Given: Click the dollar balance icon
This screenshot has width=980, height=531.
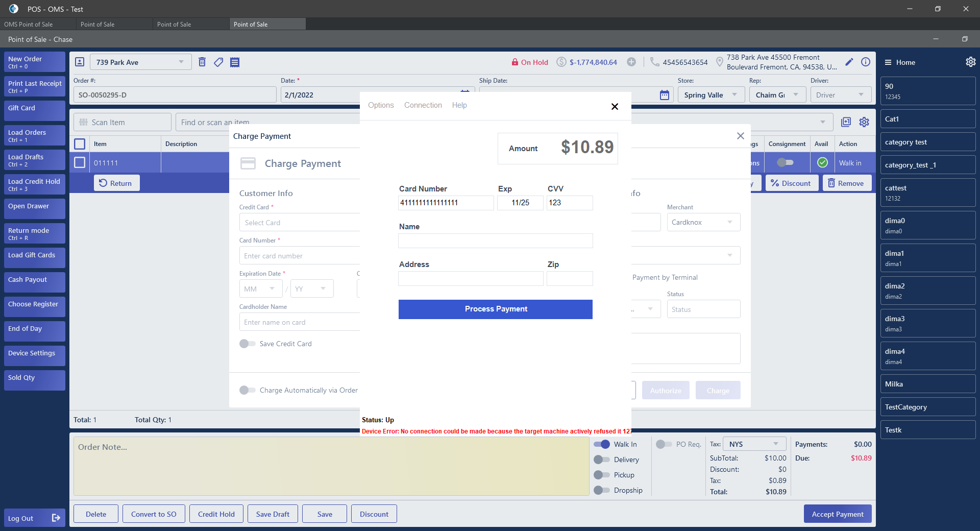Looking at the screenshot, I should point(561,62).
